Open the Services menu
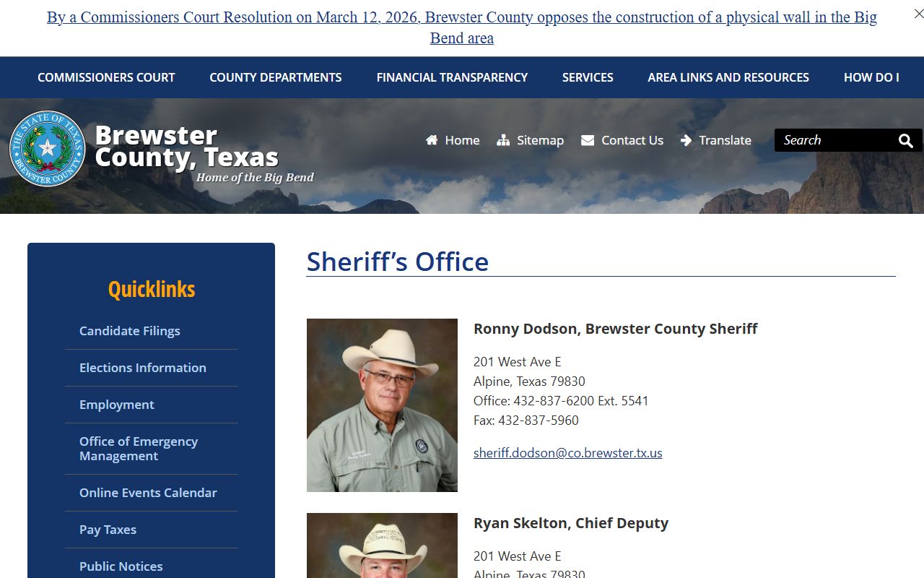 [x=588, y=77]
